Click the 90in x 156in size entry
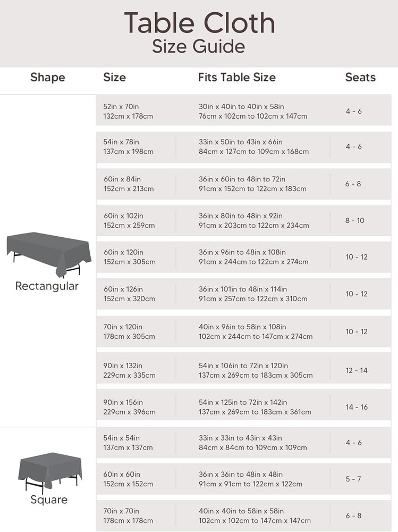This screenshot has height=532, width=398. 123,402
